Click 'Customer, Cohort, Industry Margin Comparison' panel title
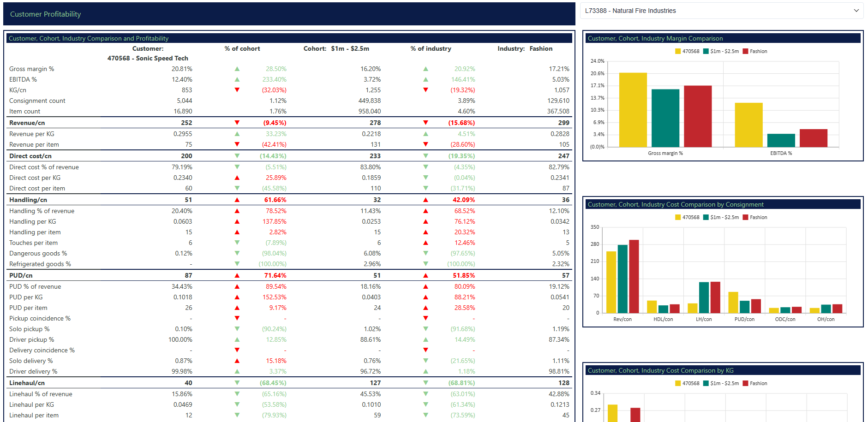Viewport: 868px width, 422px height. [x=655, y=38]
